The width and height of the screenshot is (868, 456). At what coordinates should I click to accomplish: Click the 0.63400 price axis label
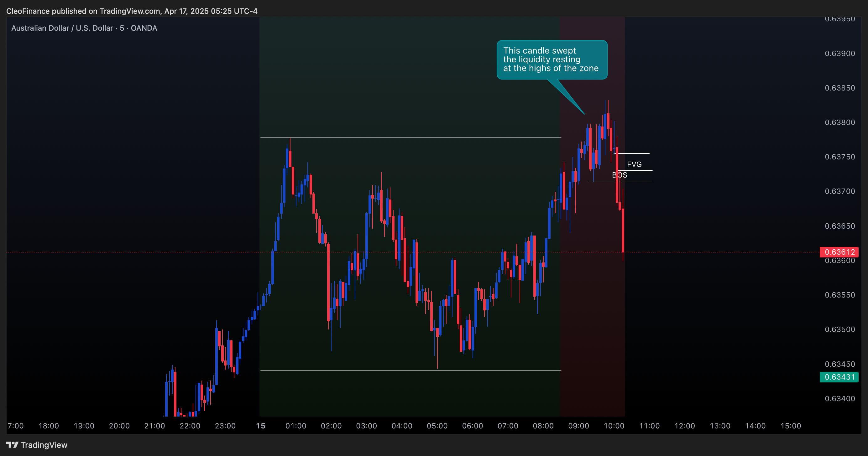click(x=840, y=399)
